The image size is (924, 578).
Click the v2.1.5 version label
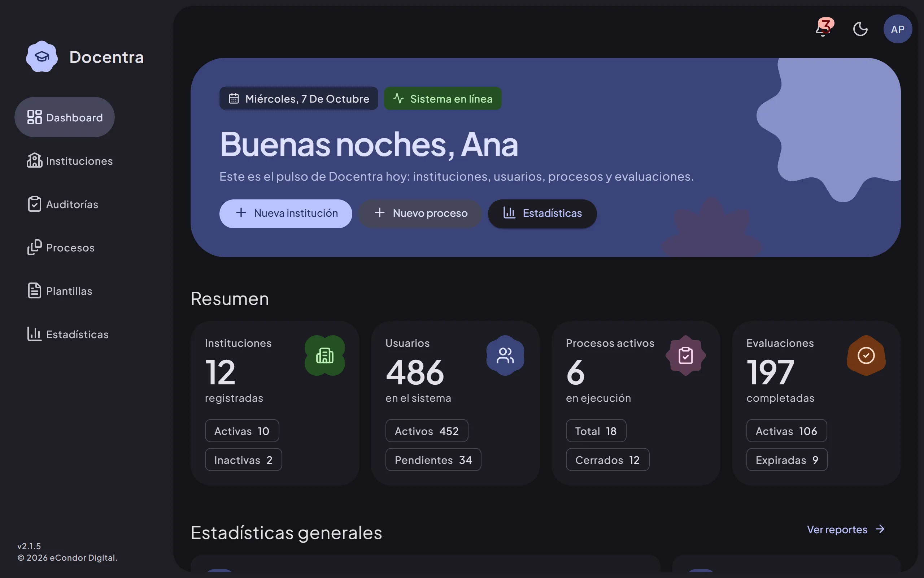29,546
